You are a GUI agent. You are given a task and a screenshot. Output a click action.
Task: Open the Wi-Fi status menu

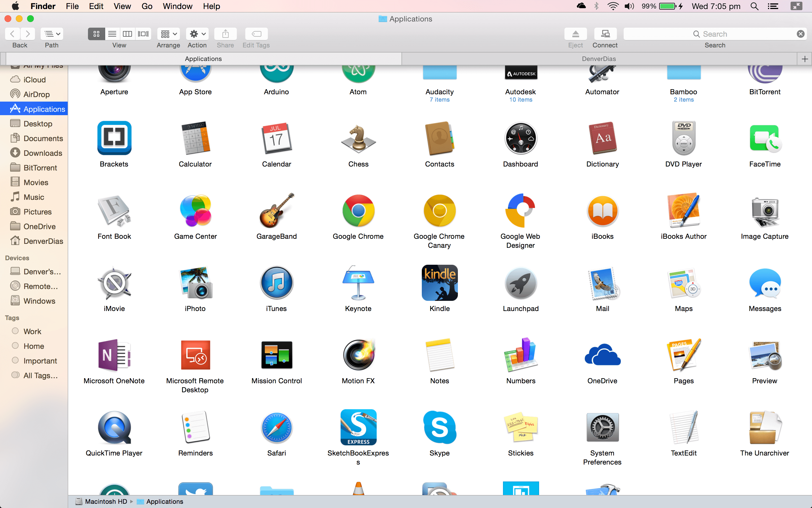coord(613,6)
